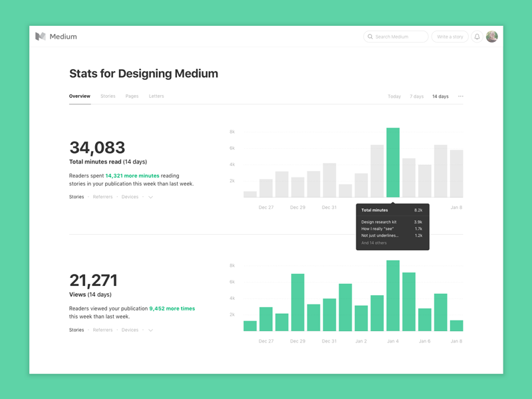This screenshot has height=399, width=532.
Task: Open the notifications bell
Action: click(477, 37)
